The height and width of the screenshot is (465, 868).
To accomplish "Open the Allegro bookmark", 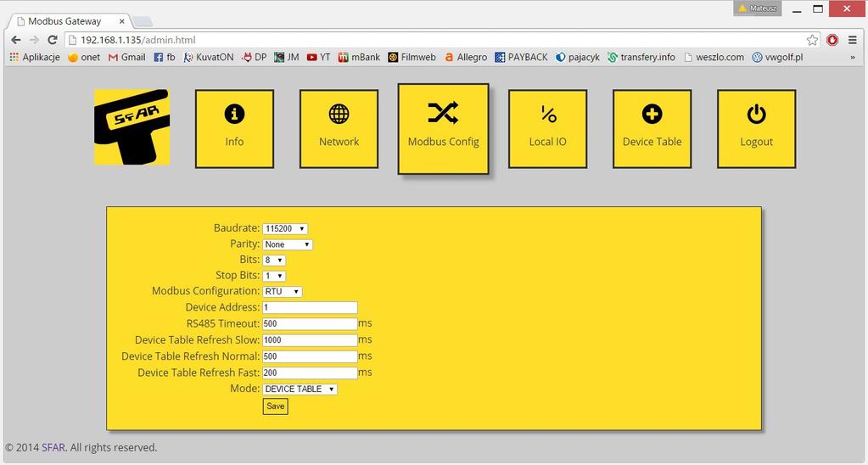I will pyautogui.click(x=466, y=57).
